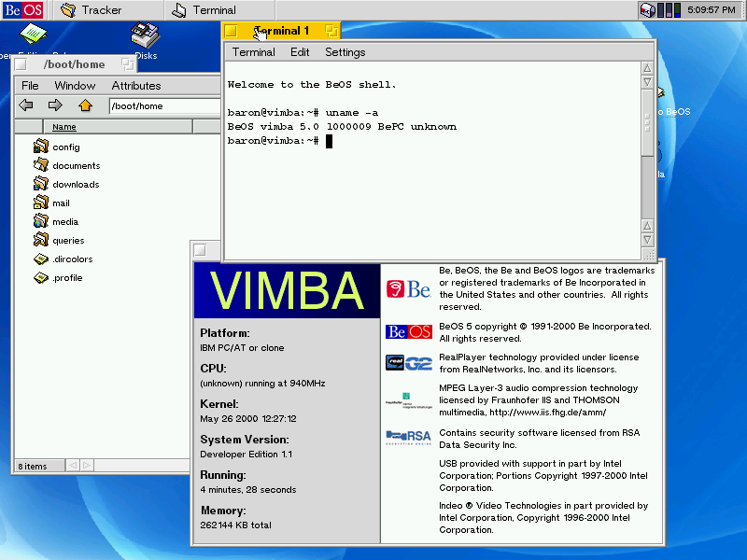Click the Terminal 1 title tab
This screenshot has height=560, width=747.
coord(281,31)
